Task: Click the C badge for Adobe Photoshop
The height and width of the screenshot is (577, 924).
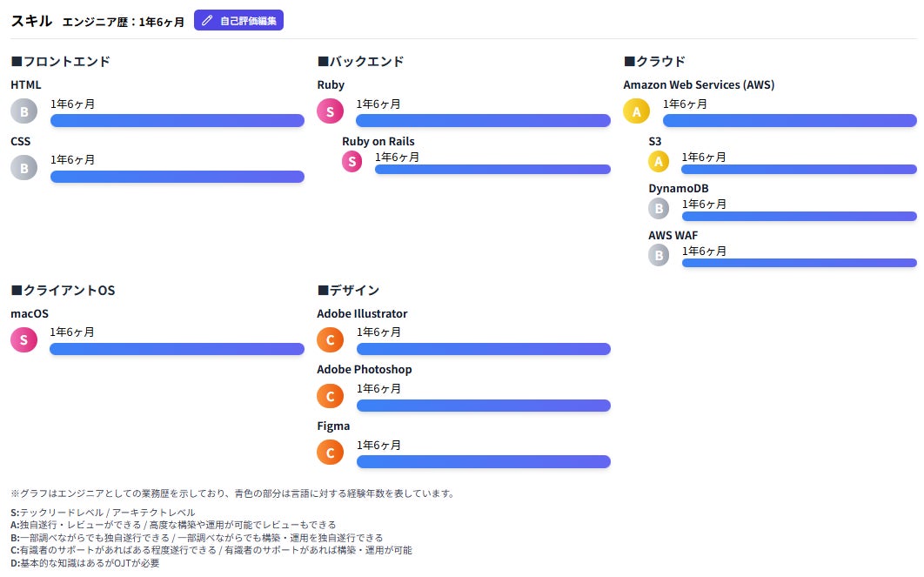Action: coord(331,396)
